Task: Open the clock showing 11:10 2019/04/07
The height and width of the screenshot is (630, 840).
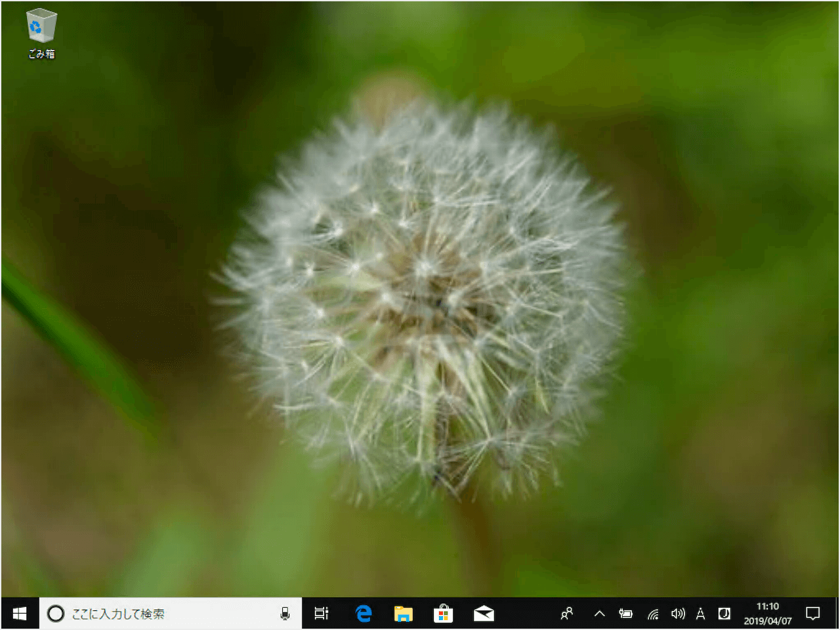Action: pyautogui.click(x=767, y=614)
